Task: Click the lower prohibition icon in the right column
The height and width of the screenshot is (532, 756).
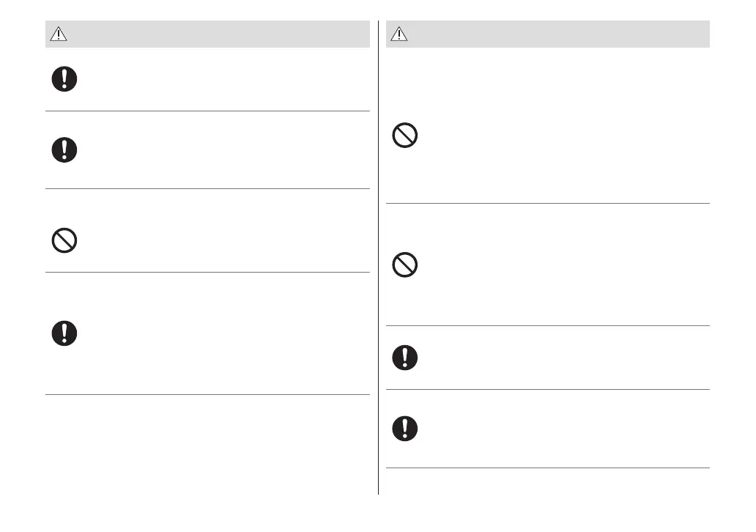Action: point(405,265)
